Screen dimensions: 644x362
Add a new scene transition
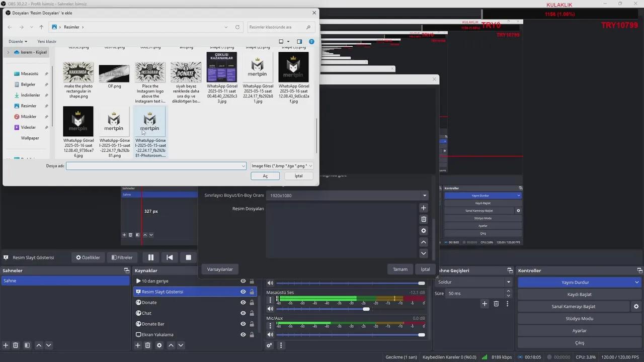tap(485, 304)
